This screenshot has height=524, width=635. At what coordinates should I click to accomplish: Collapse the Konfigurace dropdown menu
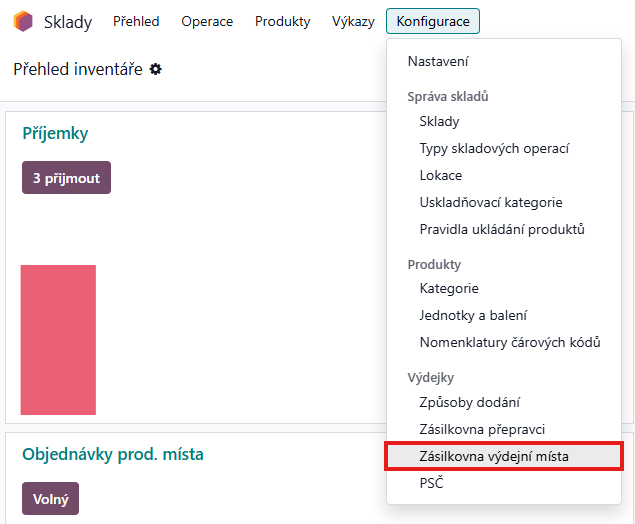(433, 21)
